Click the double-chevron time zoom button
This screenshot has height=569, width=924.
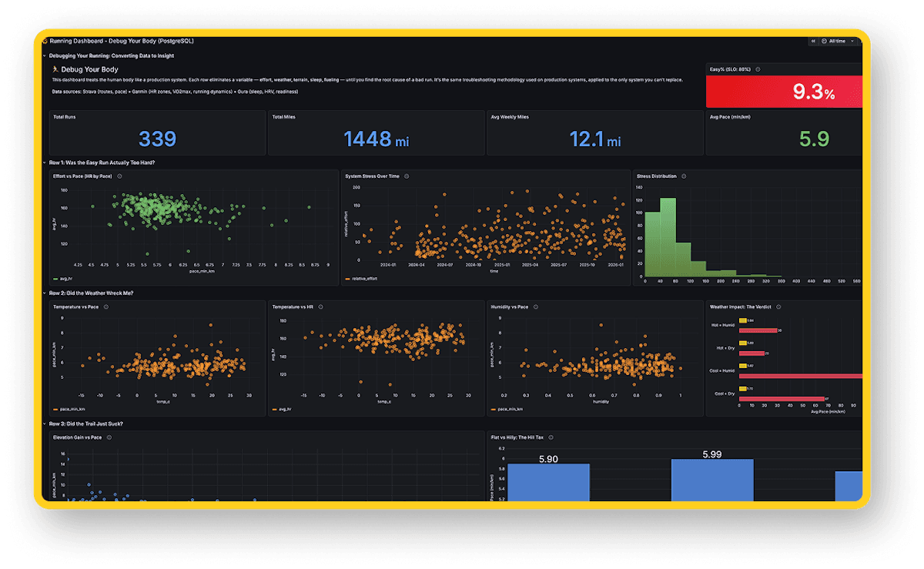tap(813, 42)
